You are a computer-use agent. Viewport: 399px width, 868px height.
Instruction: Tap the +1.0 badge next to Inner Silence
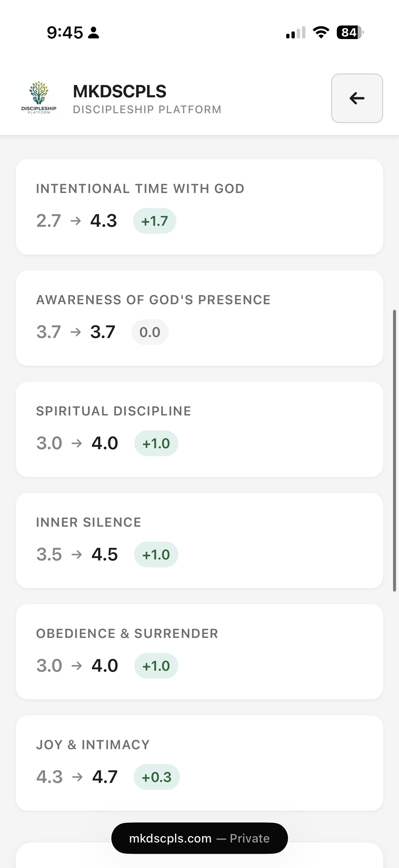[156, 554]
